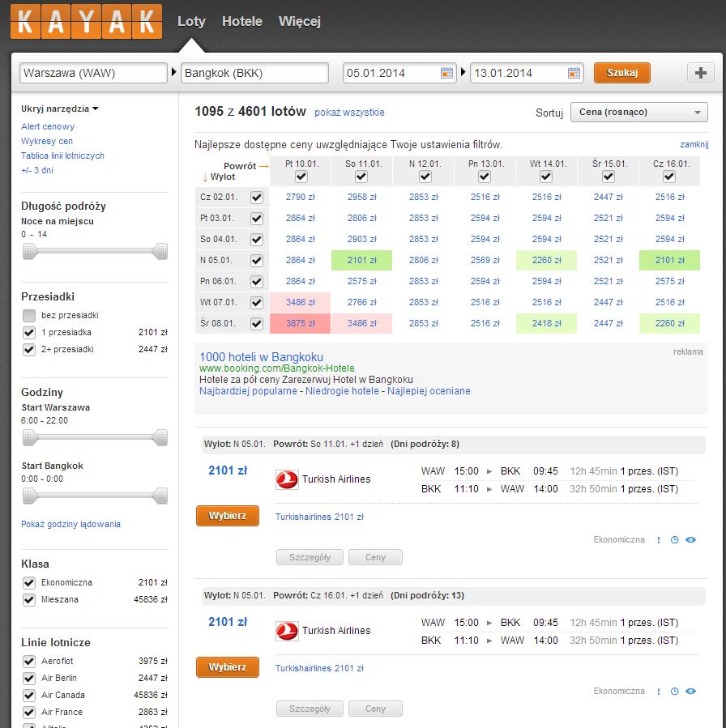
Task: Click the KAYAK logo
Action: coord(87,21)
